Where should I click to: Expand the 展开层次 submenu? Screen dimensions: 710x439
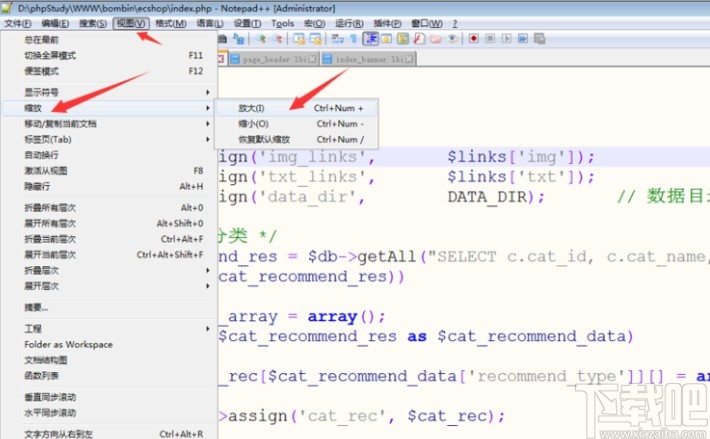point(110,286)
